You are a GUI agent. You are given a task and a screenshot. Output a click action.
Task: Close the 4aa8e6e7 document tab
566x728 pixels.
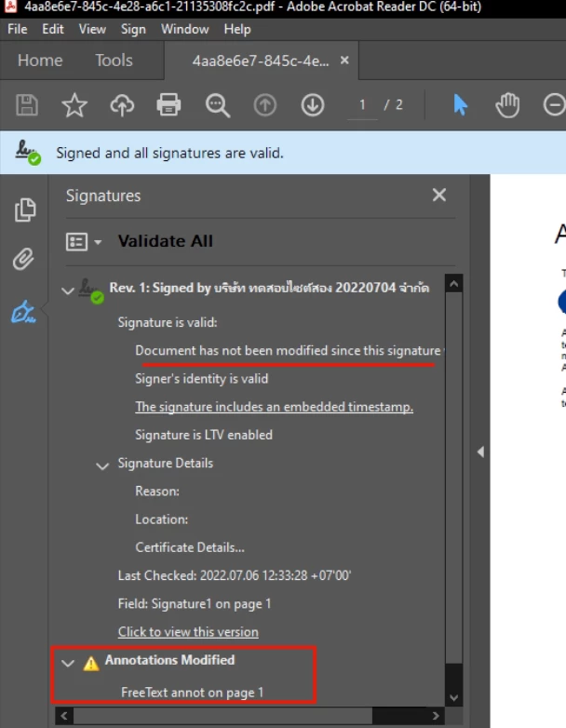point(344,61)
